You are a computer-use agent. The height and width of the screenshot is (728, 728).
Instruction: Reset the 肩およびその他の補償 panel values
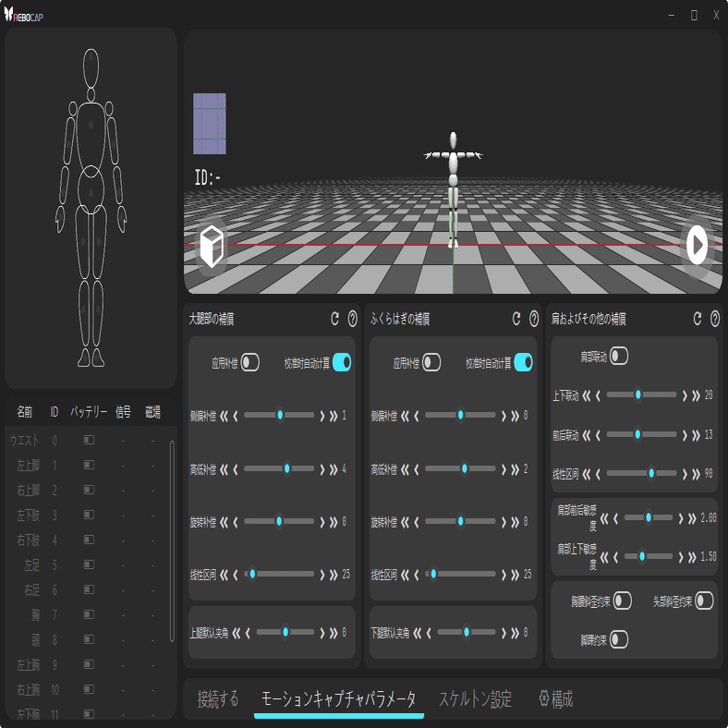698,319
